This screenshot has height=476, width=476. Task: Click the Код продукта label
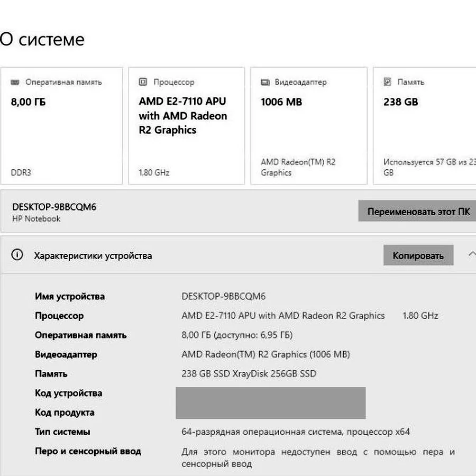(x=65, y=413)
